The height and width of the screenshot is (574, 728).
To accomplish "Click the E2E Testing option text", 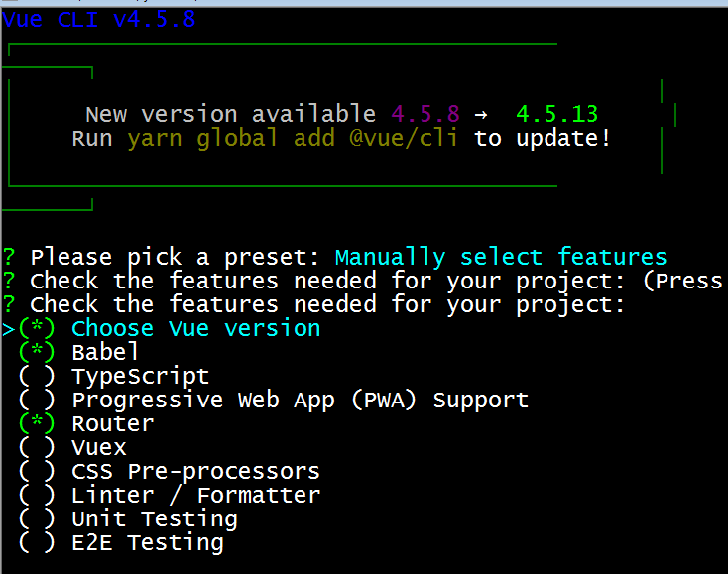I will pos(147,542).
